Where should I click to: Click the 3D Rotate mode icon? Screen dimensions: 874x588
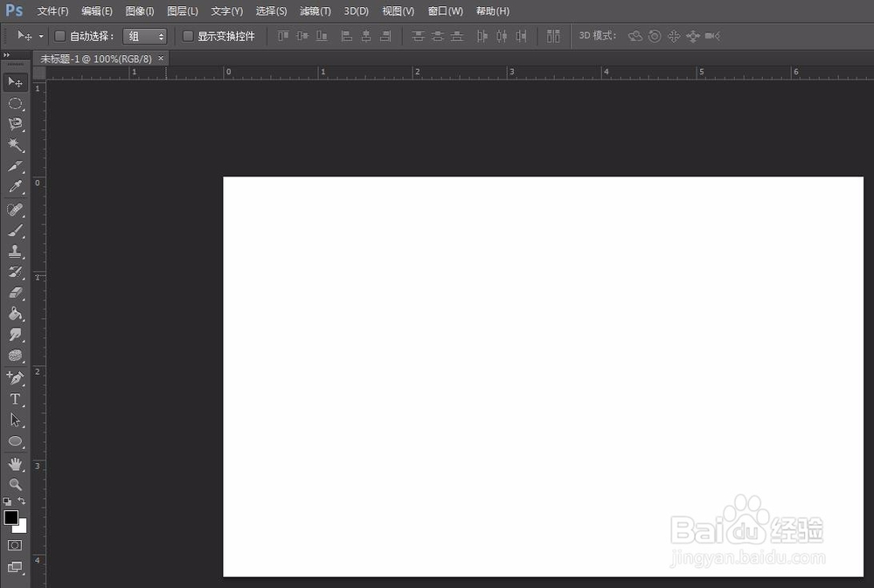[x=635, y=36]
